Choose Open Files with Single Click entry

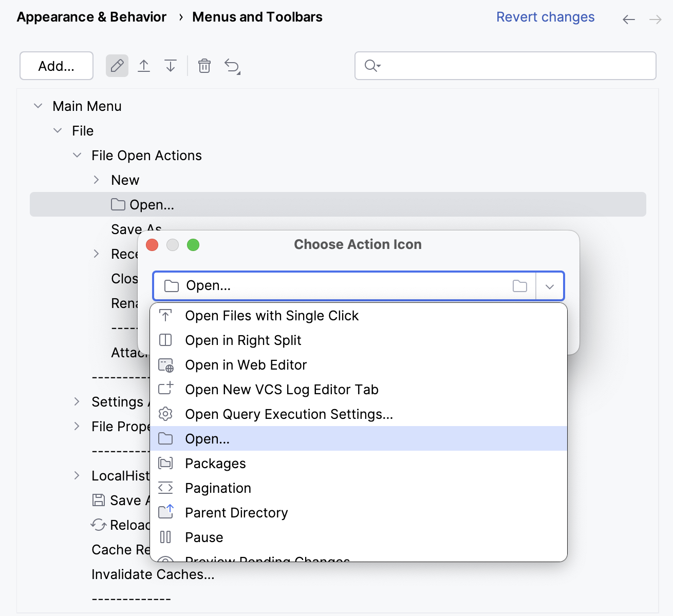pyautogui.click(x=271, y=315)
